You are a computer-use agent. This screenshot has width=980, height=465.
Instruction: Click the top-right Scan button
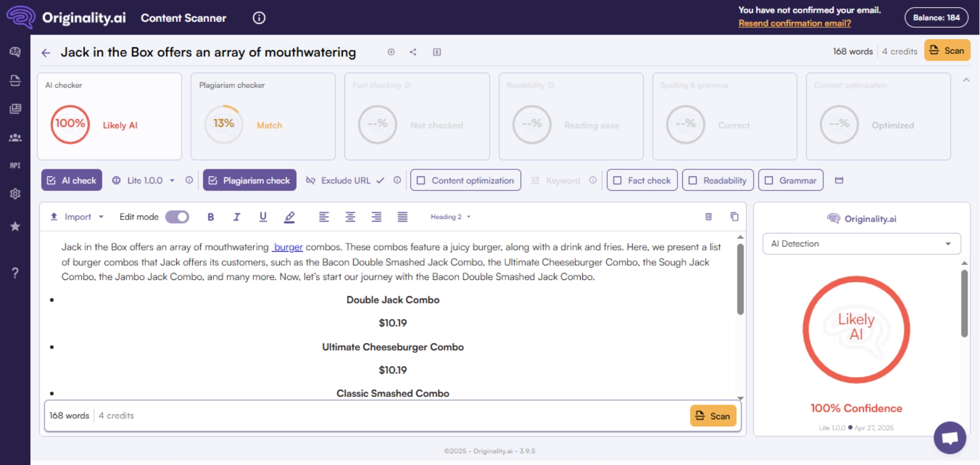947,51
